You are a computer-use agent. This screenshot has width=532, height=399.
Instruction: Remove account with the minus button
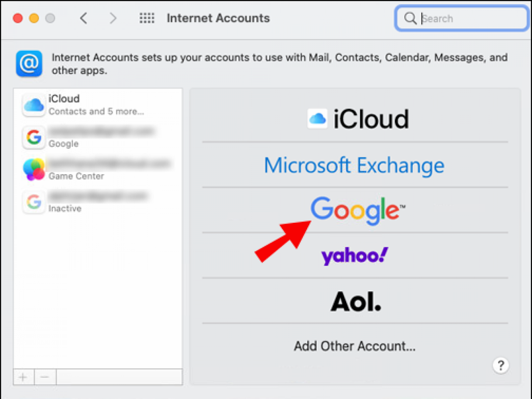45,377
